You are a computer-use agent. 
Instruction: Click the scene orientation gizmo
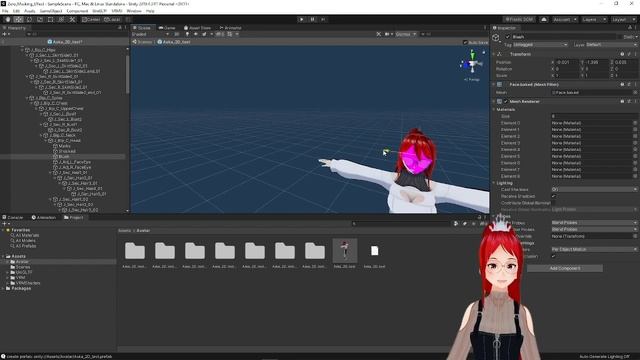point(473,64)
